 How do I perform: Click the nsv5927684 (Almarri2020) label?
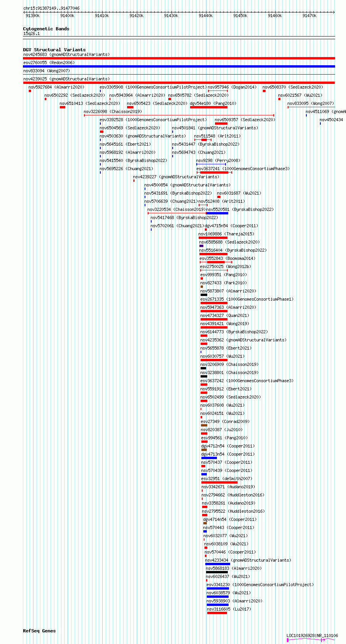tap(56, 87)
